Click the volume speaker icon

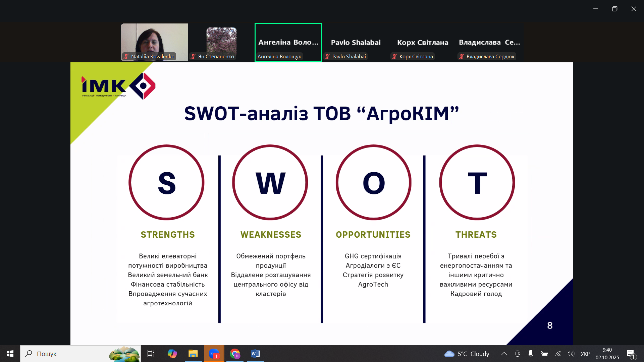coord(571,354)
